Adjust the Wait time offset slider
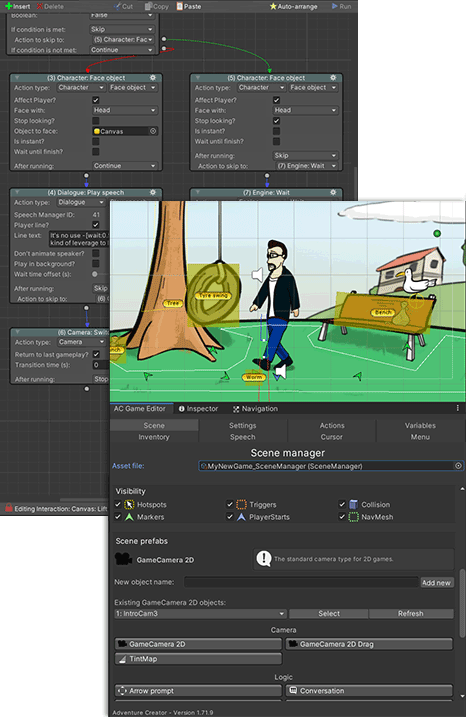 pyautogui.click(x=95, y=274)
